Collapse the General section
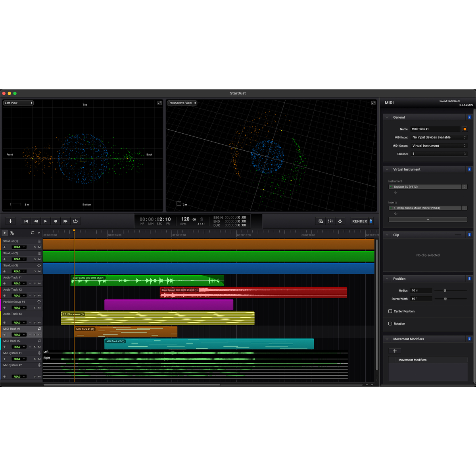 coord(387,117)
